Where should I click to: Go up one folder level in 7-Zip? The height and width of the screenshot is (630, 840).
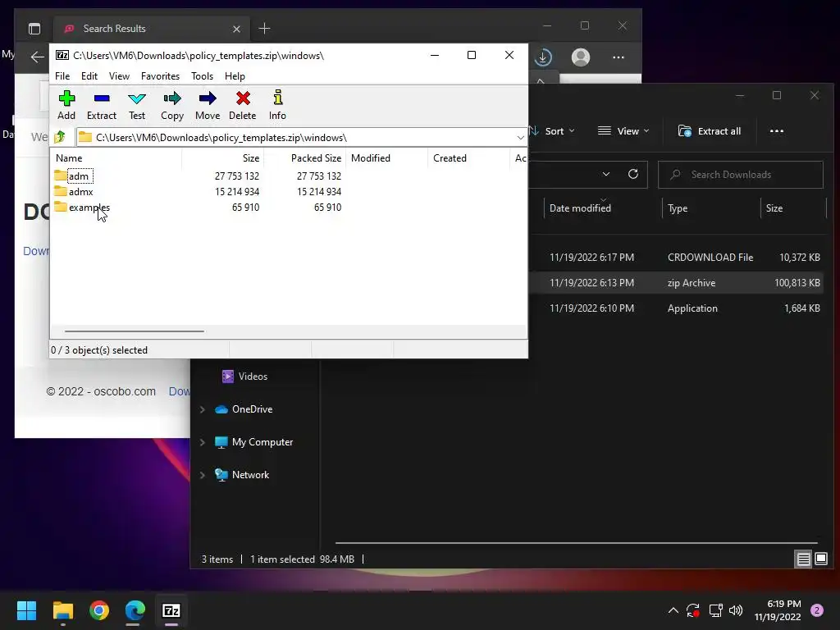[60, 137]
